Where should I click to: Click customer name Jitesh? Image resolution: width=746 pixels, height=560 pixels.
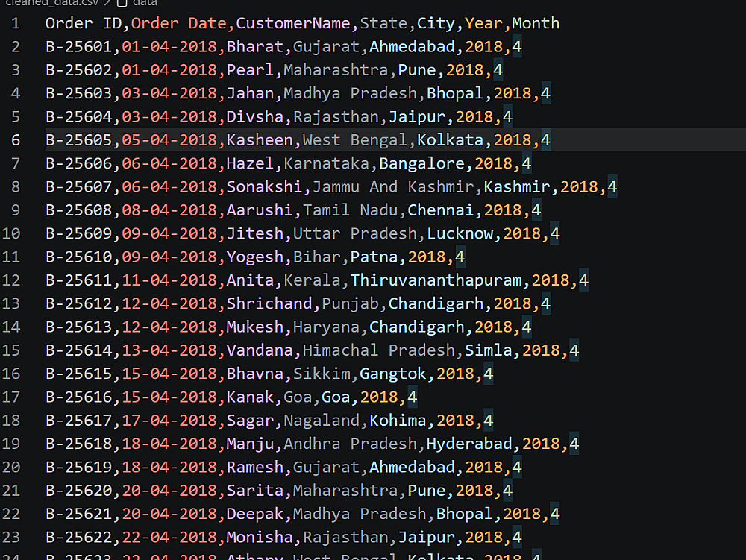coord(255,233)
